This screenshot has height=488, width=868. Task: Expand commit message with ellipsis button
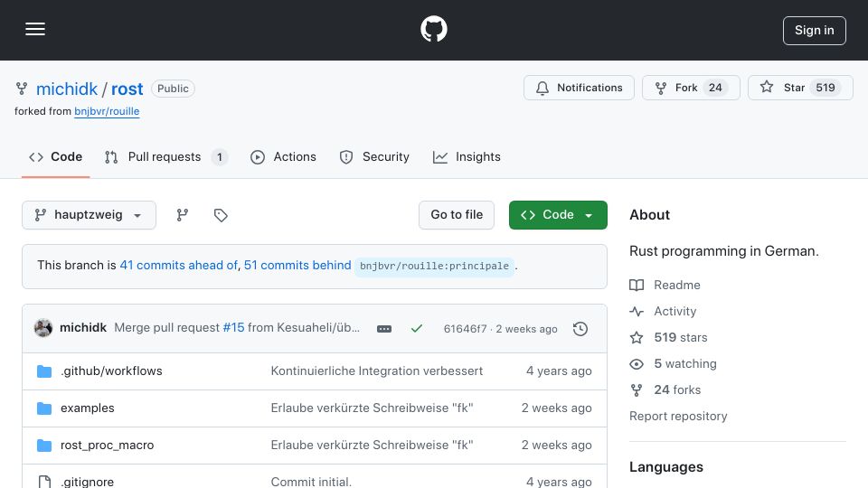coord(383,329)
